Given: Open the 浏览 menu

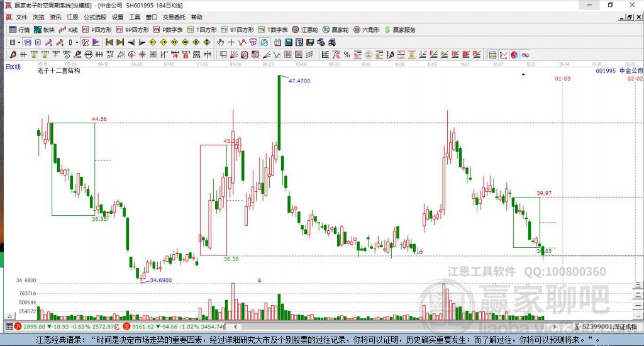Looking at the screenshot, I should coord(38,17).
